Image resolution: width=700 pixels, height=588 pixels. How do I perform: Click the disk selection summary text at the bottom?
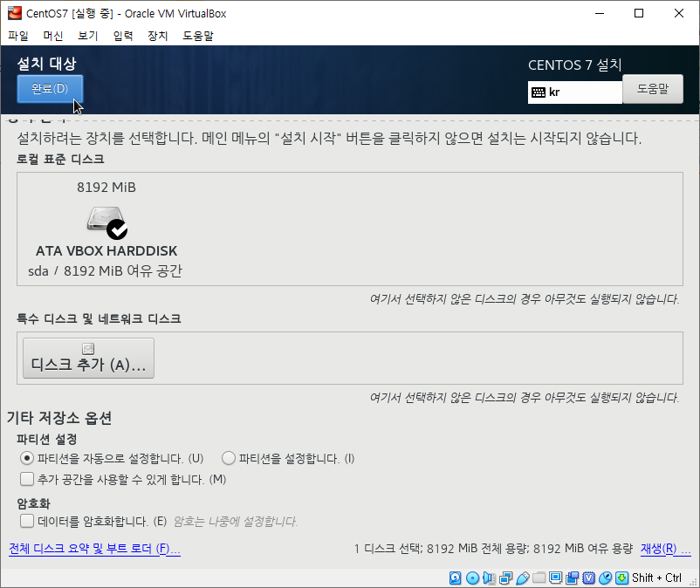[x=493, y=548]
